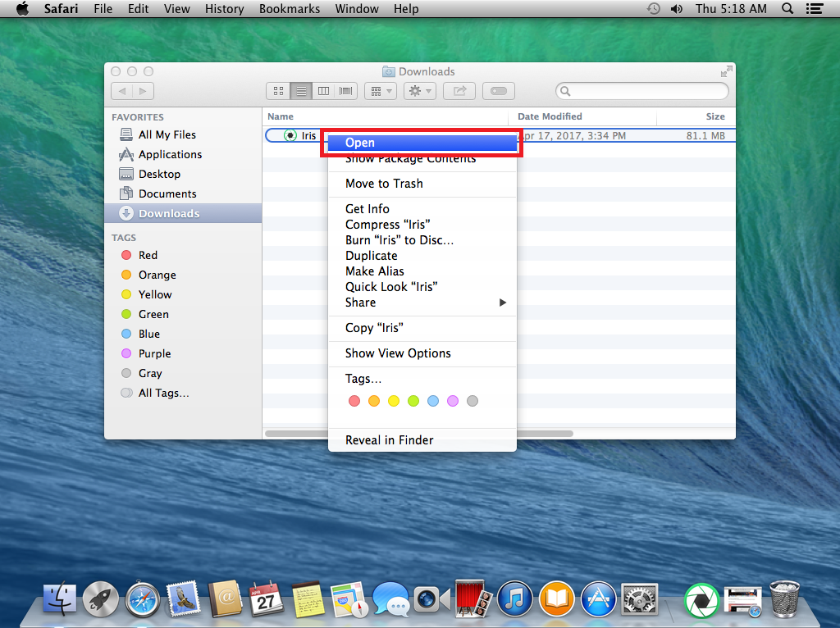
Task: Filter by Yellow tag in sidebar
Action: [183, 294]
